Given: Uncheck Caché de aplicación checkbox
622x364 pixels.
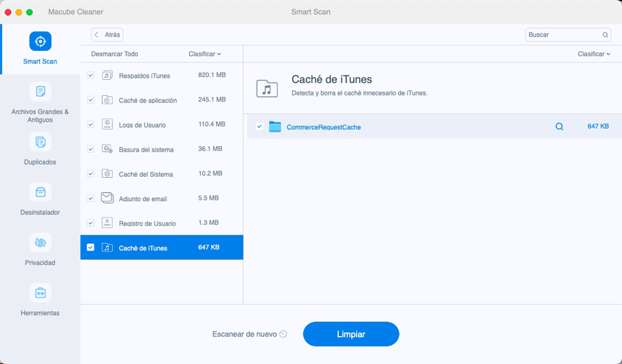Looking at the screenshot, I should point(91,99).
